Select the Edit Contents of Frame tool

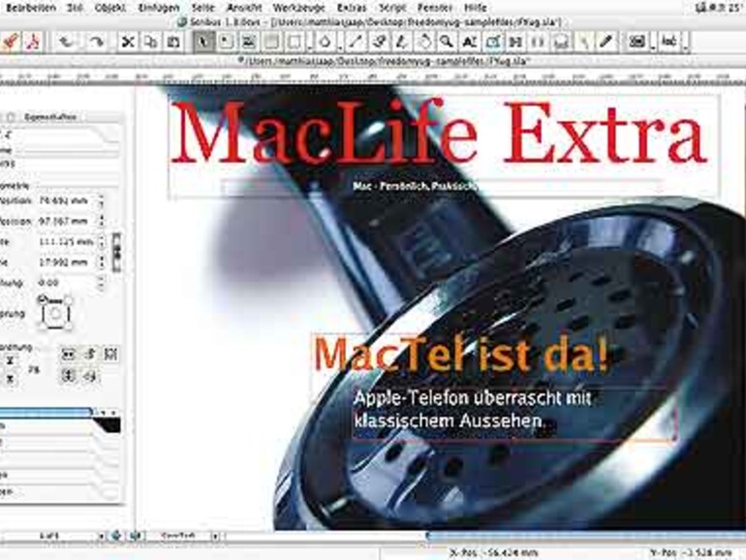(x=470, y=42)
